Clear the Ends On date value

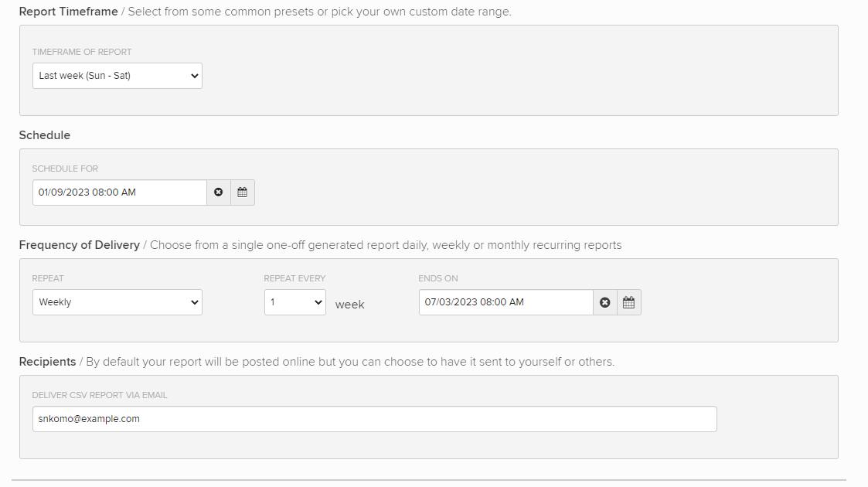pos(604,301)
